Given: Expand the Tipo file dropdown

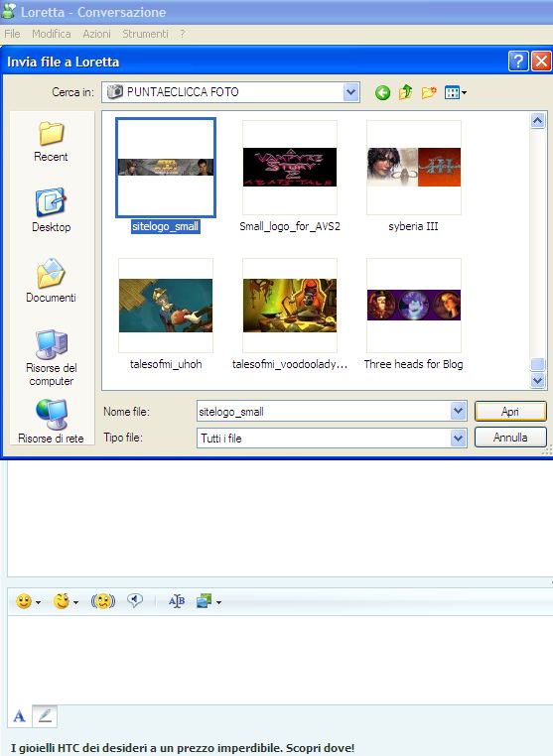Looking at the screenshot, I should pyautogui.click(x=458, y=438).
